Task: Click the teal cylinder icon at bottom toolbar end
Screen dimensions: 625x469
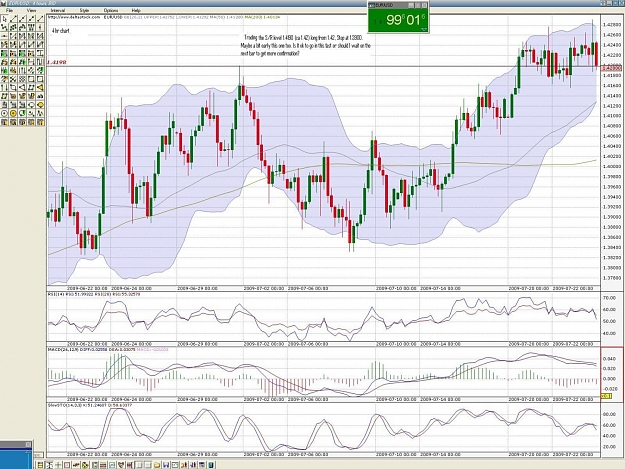Action: click(210, 465)
